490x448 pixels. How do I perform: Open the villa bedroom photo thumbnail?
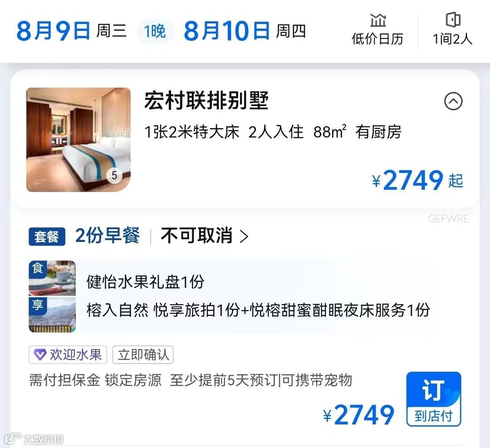78,140
